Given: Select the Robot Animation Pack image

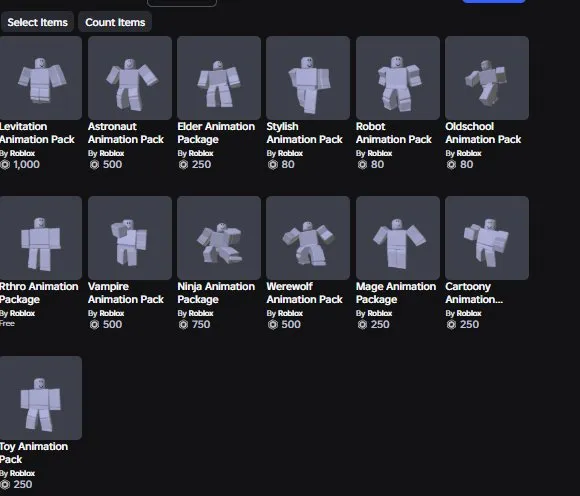Looking at the screenshot, I should [x=398, y=78].
